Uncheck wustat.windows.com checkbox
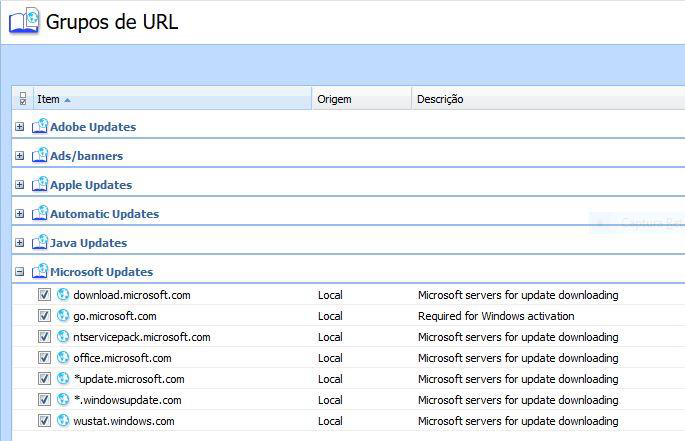The height and width of the screenshot is (441, 685). 44,420
